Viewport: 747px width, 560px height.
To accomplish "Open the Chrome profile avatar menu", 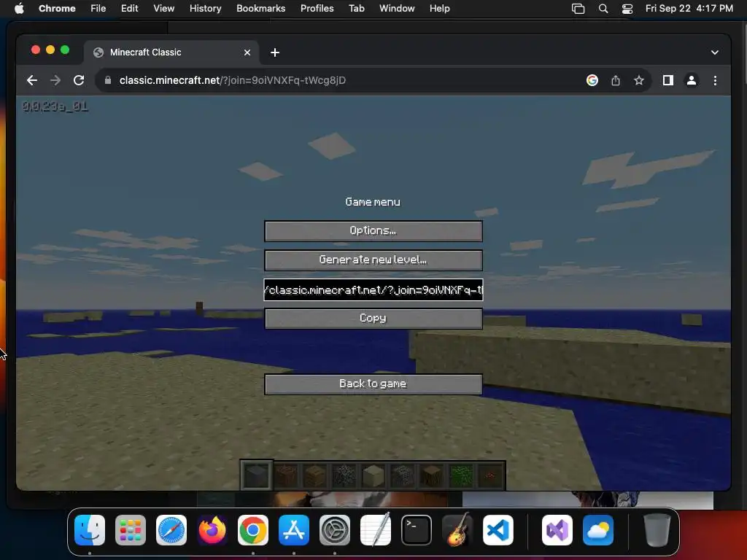I will coord(692,80).
